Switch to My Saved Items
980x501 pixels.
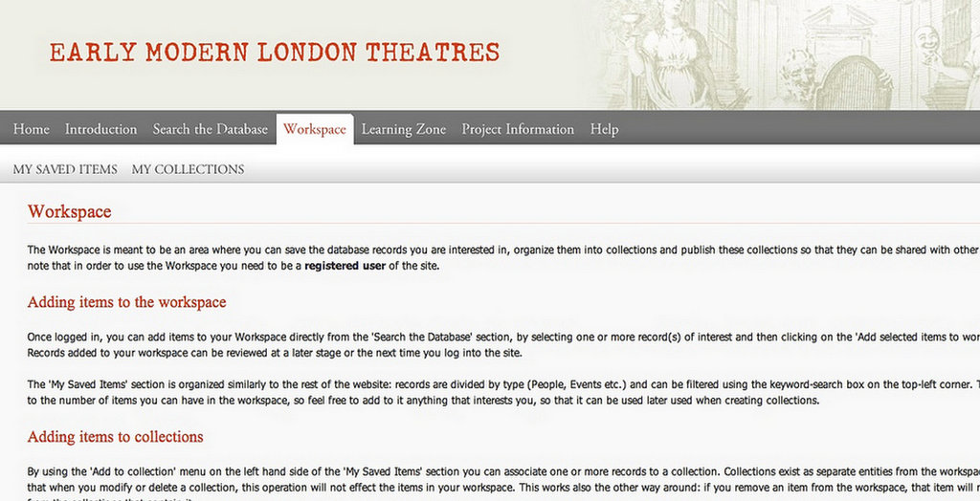coord(65,169)
